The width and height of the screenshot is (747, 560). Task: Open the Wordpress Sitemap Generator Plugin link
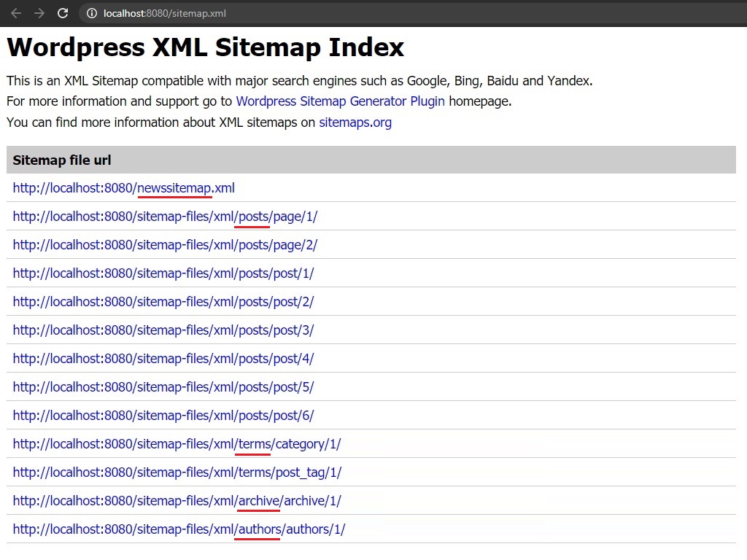pyautogui.click(x=340, y=101)
